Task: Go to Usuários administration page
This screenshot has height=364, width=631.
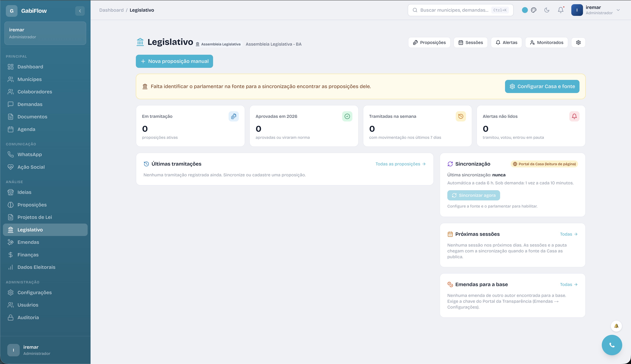Action: tap(45, 305)
